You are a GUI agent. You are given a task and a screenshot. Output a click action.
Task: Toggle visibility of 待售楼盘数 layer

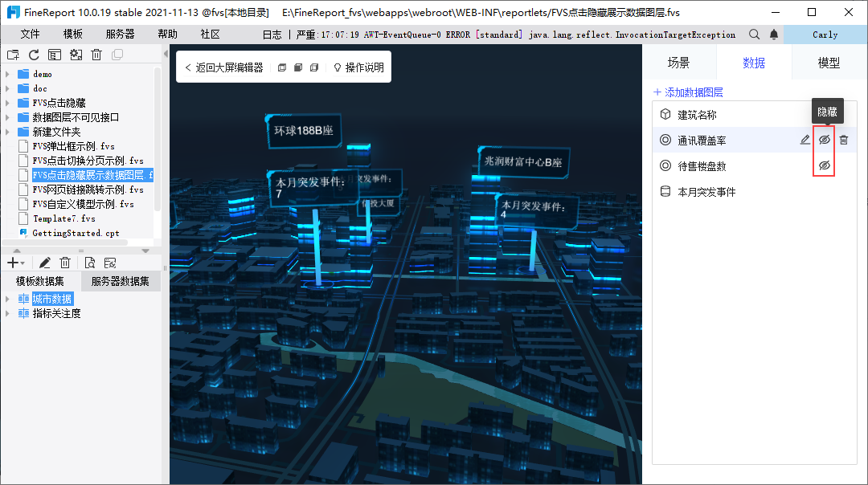pos(824,166)
